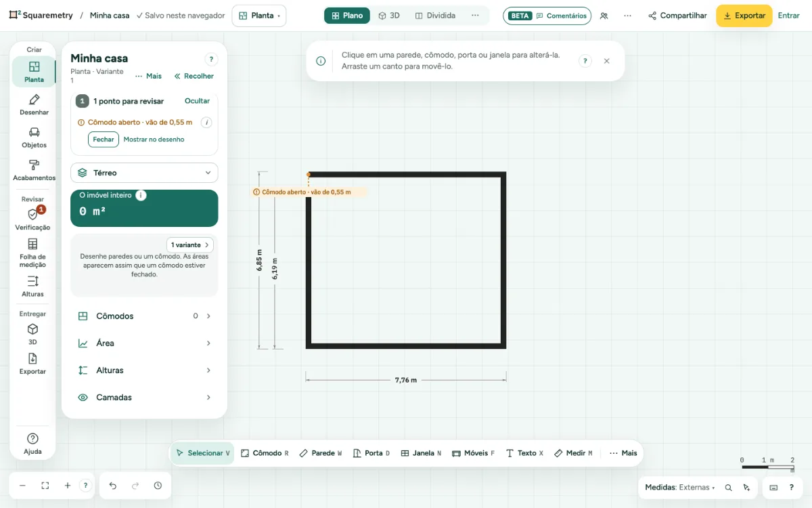Select the Medir tool
This screenshot has height=508, width=812.
(573, 453)
